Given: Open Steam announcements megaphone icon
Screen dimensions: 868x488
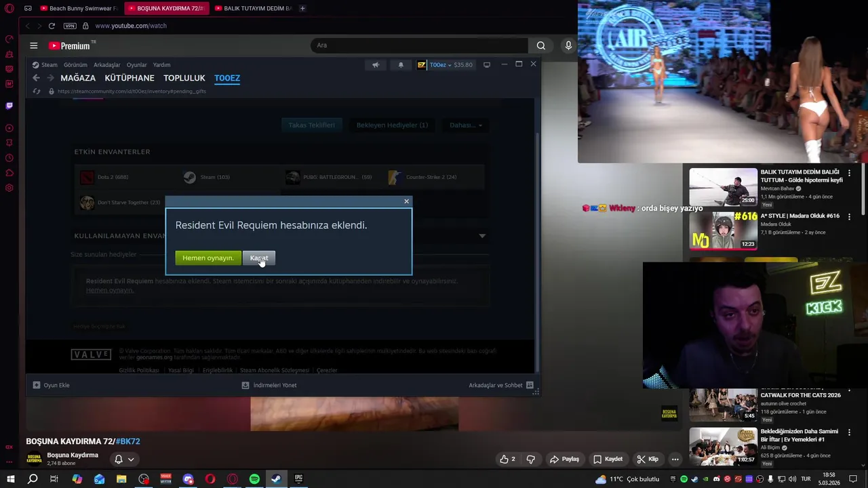Looking at the screenshot, I should point(376,65).
